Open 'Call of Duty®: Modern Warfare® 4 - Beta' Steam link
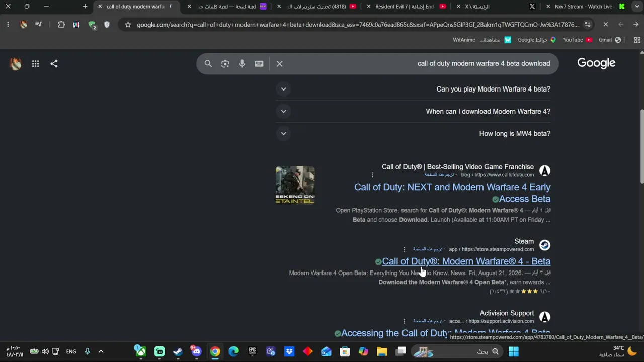The height and width of the screenshot is (362, 644). 466,261
